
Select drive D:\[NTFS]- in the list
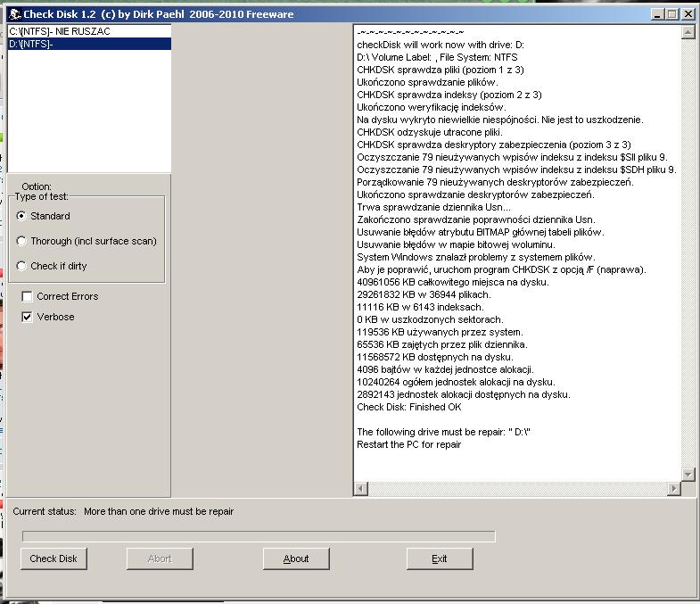(x=89, y=44)
